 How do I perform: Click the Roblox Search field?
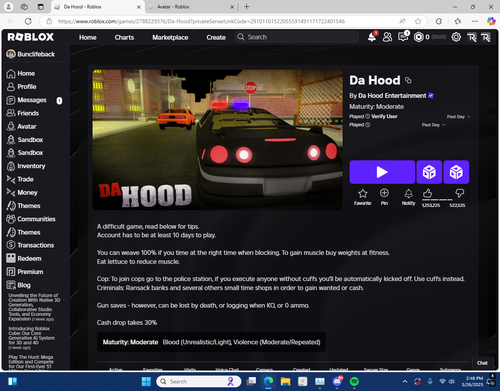click(297, 37)
